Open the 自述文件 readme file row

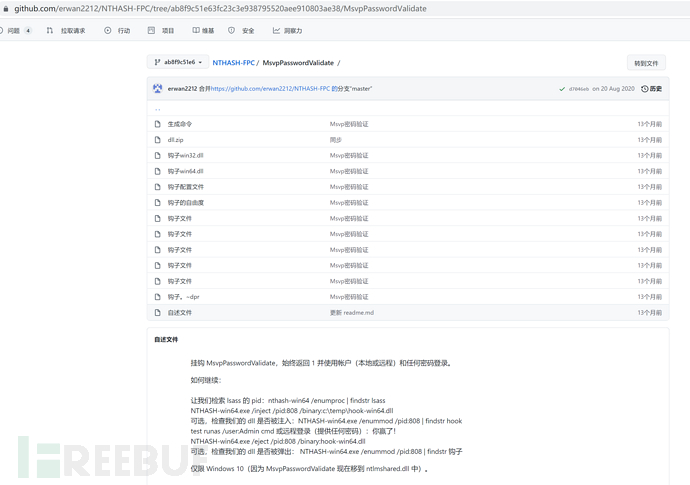tap(408, 312)
